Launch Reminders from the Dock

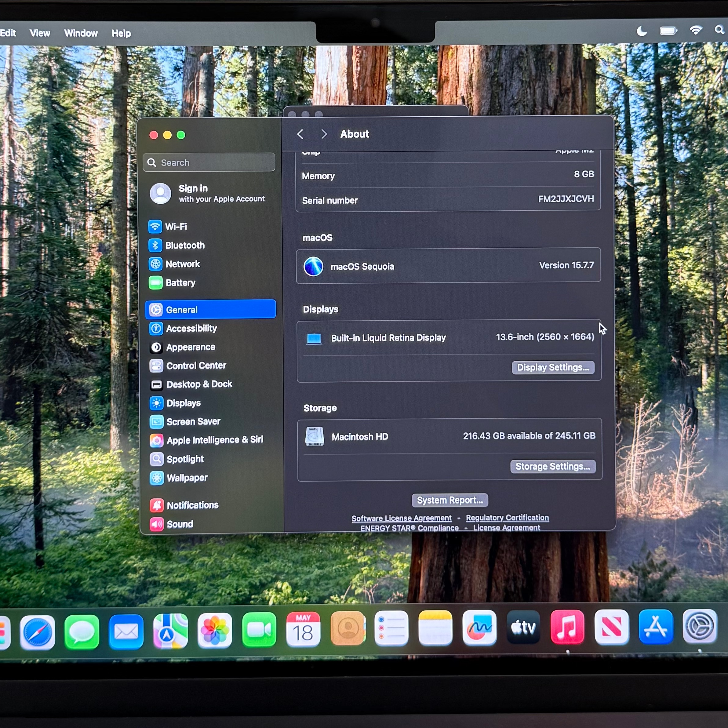391,628
